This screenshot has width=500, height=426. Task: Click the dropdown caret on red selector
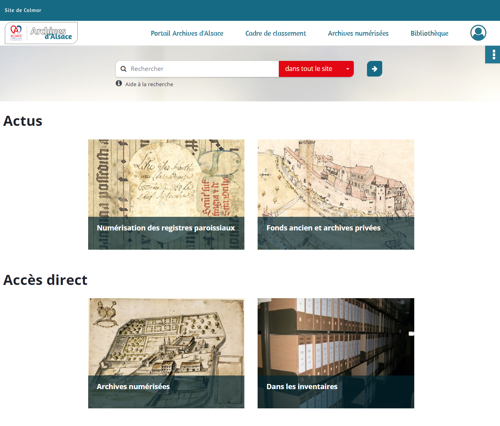[x=348, y=69]
